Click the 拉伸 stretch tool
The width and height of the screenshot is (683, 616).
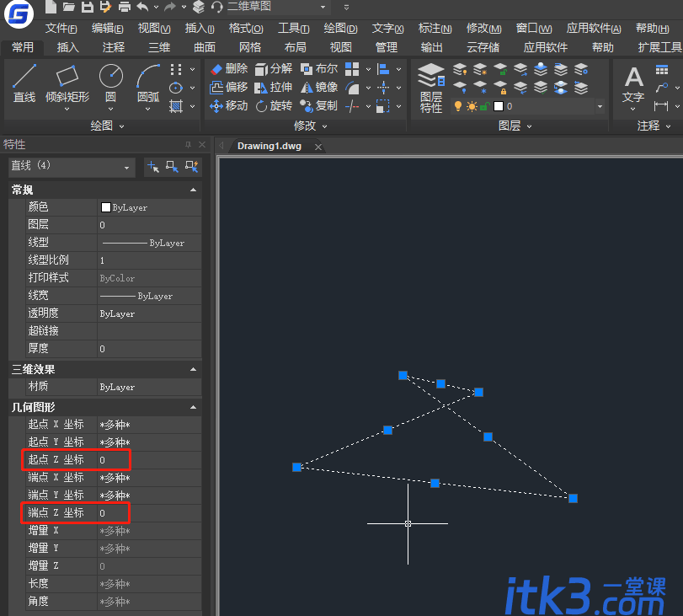(274, 88)
